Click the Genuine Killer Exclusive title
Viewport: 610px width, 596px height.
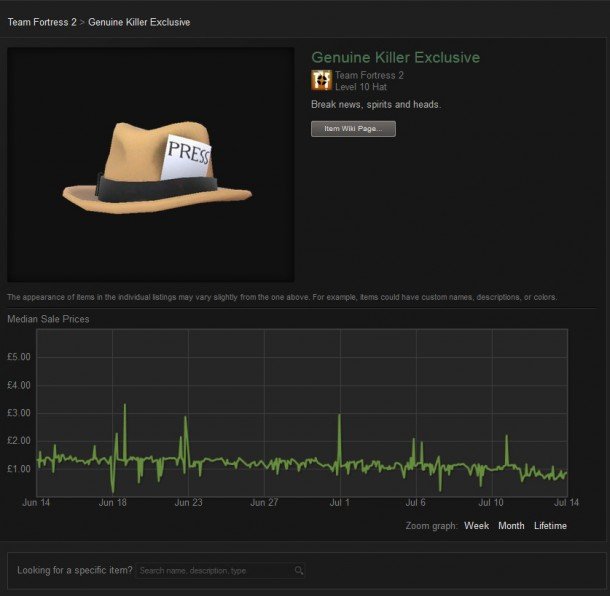[395, 58]
